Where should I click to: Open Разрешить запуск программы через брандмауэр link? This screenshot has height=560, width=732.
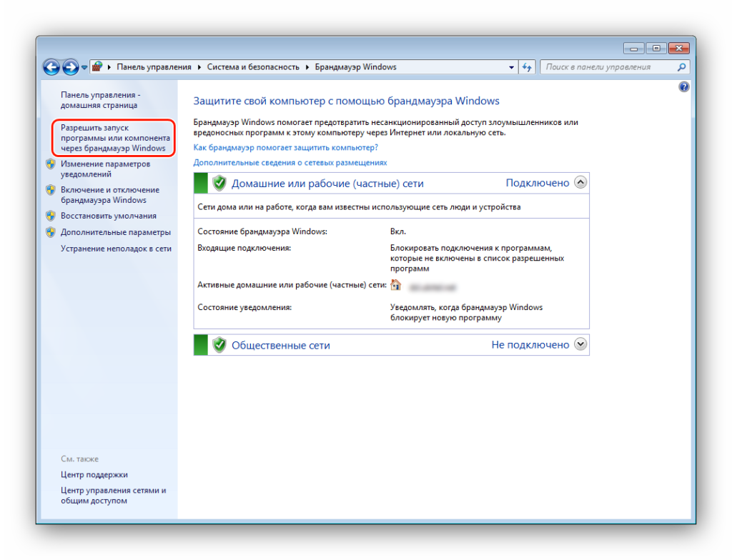pos(114,138)
